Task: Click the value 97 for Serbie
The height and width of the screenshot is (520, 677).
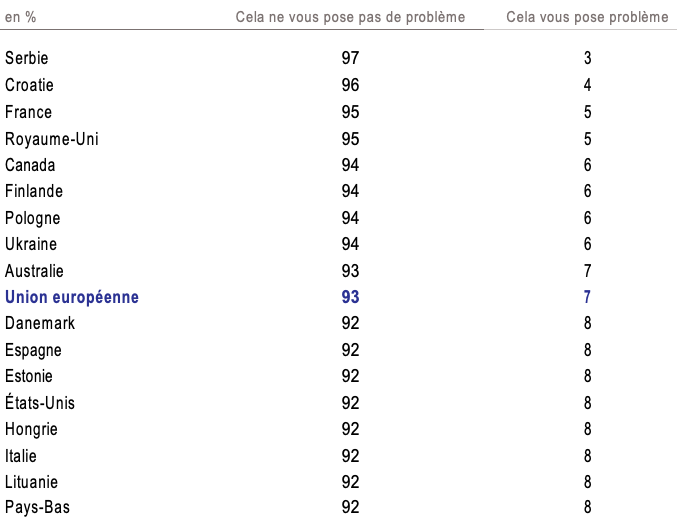Action: 350,59
